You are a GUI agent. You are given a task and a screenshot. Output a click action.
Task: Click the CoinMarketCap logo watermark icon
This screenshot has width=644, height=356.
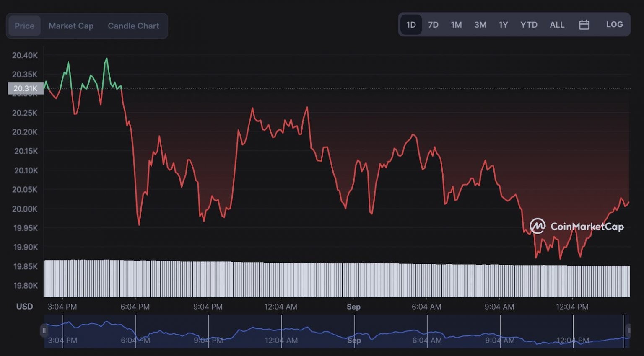(x=538, y=226)
